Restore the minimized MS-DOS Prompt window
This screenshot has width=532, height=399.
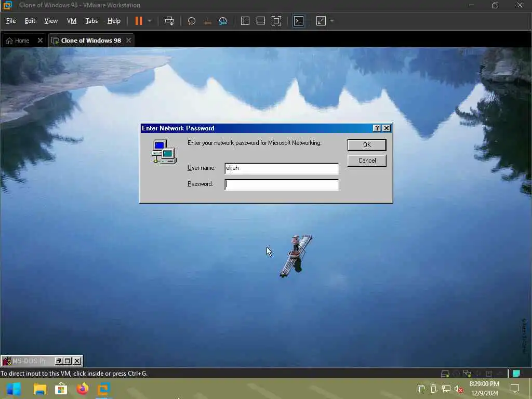[59, 361]
